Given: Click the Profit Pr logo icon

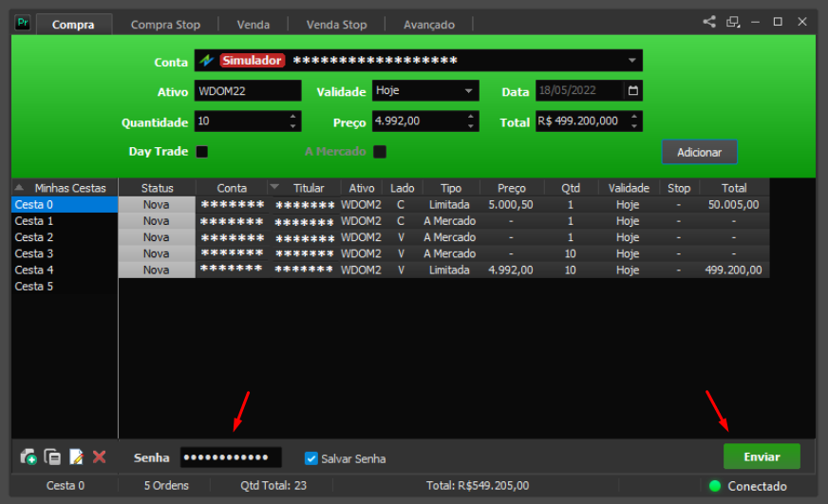Looking at the screenshot, I should [23, 23].
